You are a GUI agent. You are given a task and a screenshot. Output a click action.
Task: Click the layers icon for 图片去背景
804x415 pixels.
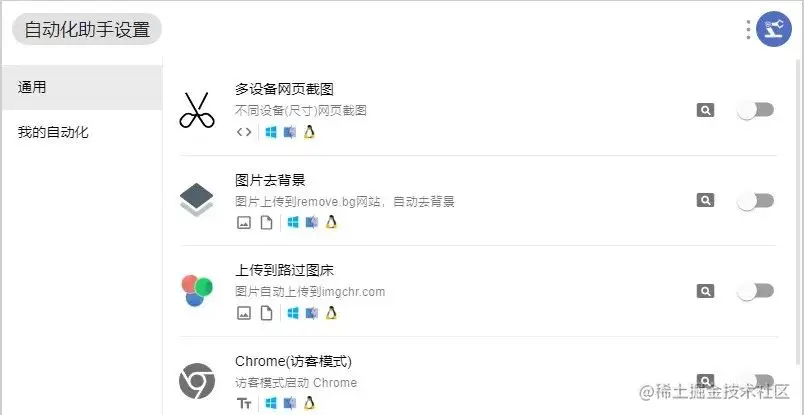point(197,201)
